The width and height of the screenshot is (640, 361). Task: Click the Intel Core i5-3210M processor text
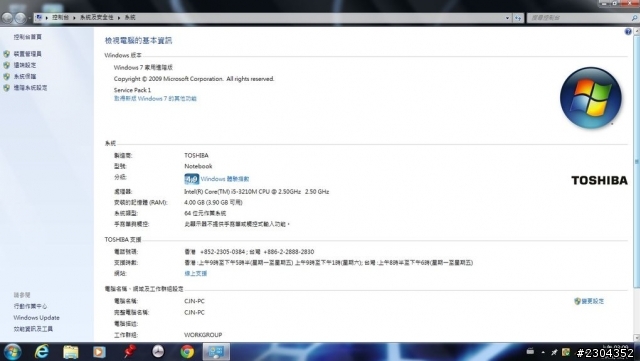tap(256, 192)
